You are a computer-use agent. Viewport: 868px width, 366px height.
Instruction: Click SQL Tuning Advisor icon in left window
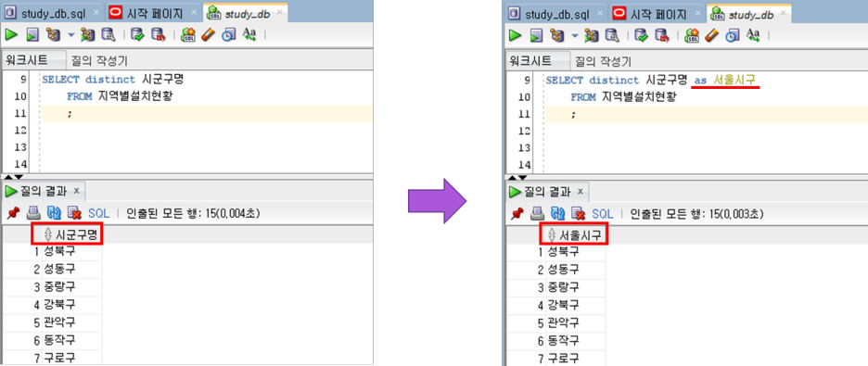point(108,35)
